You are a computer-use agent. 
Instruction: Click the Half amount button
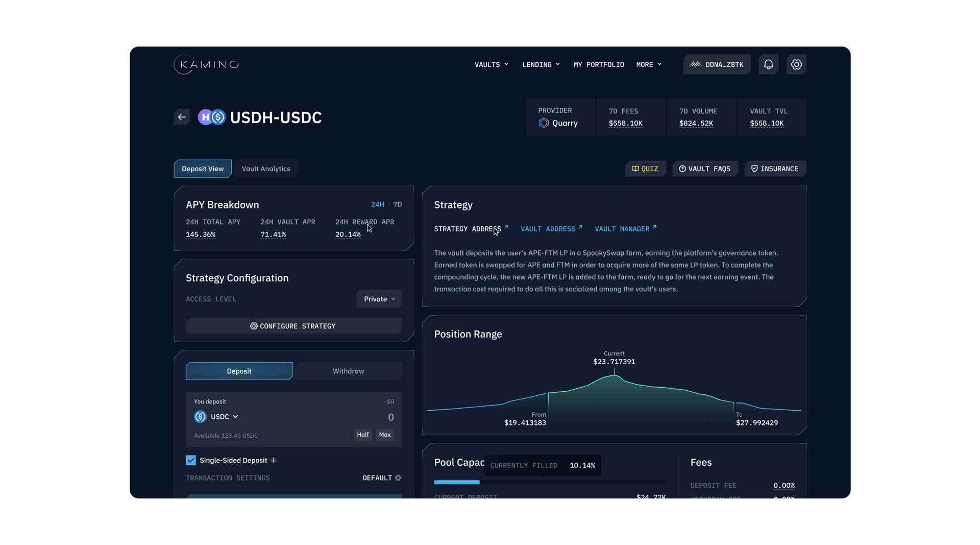pos(363,435)
